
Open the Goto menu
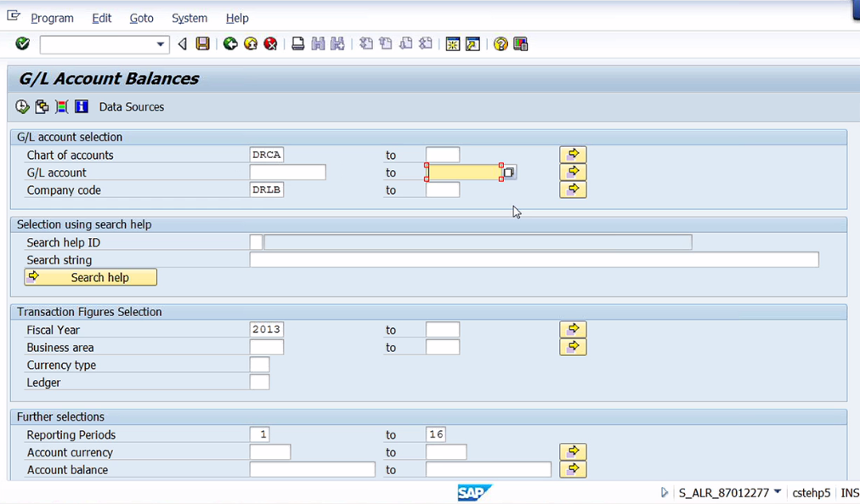[142, 18]
